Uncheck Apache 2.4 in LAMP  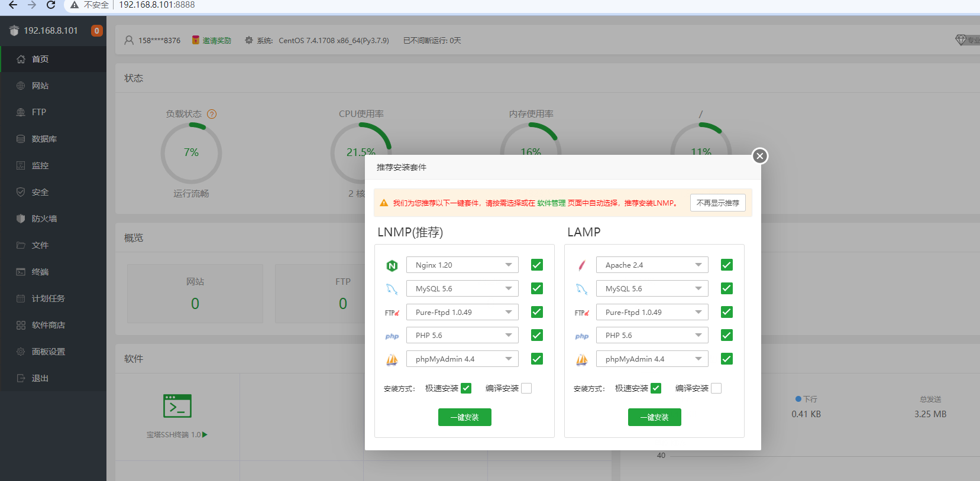[727, 265]
